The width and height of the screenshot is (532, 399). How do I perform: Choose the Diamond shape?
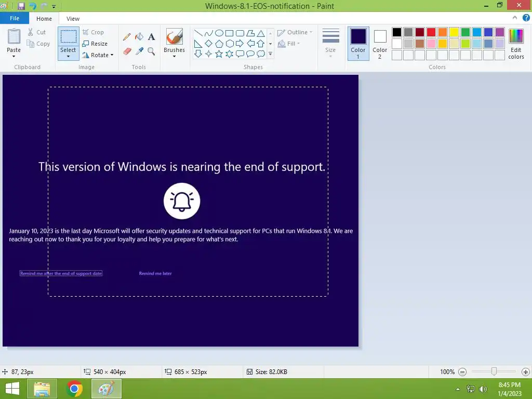tap(209, 44)
